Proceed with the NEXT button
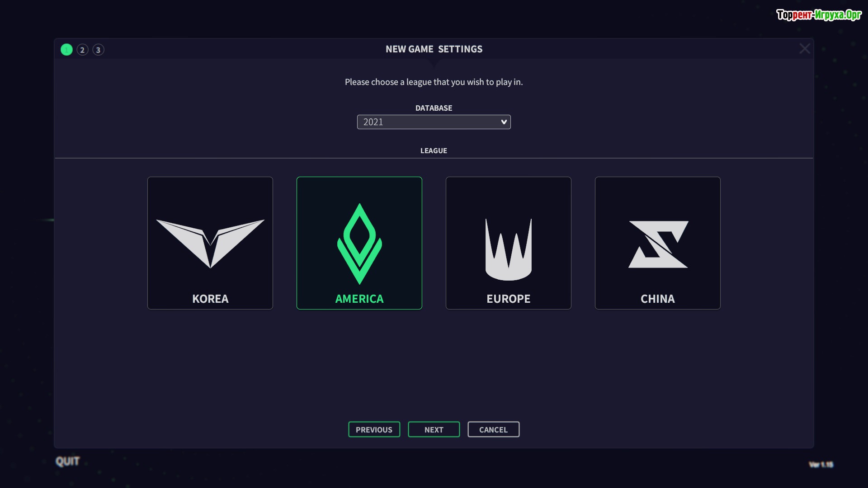The width and height of the screenshot is (868, 488). tap(434, 429)
